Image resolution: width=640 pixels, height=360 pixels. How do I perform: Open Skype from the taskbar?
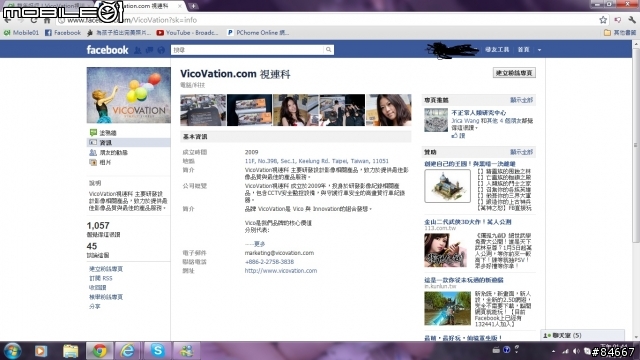coord(157,351)
